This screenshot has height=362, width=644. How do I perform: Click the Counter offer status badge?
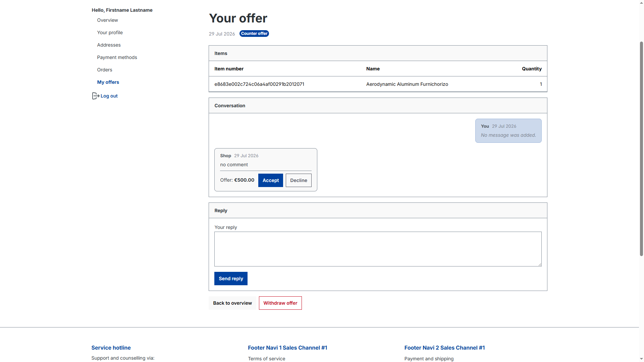tap(254, 34)
